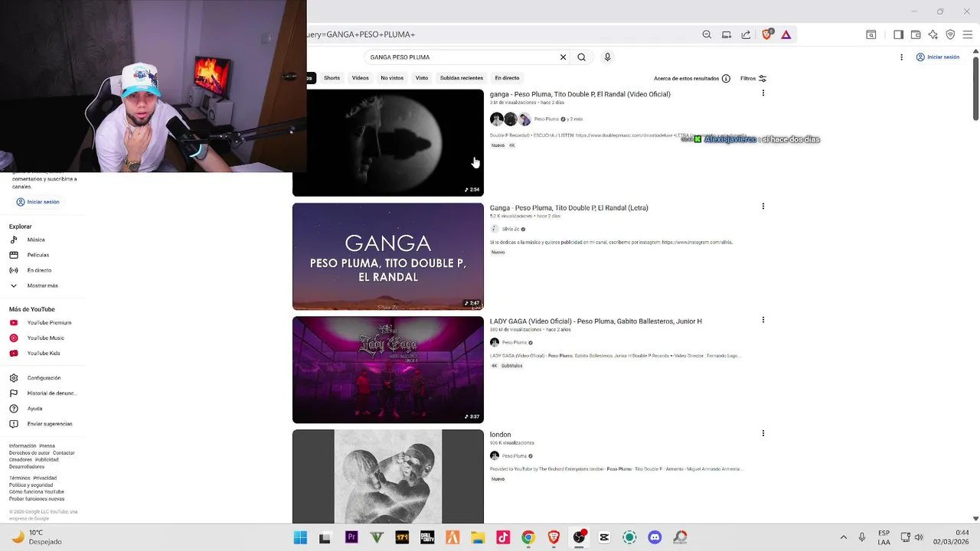Open the Filtros filter options
The width and height of the screenshot is (980, 551).
753,78
